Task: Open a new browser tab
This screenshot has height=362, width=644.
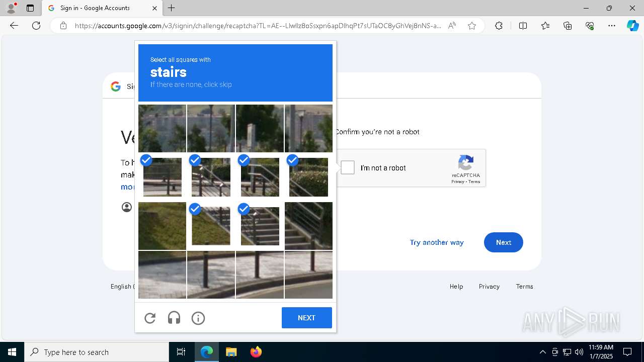Action: (x=172, y=8)
